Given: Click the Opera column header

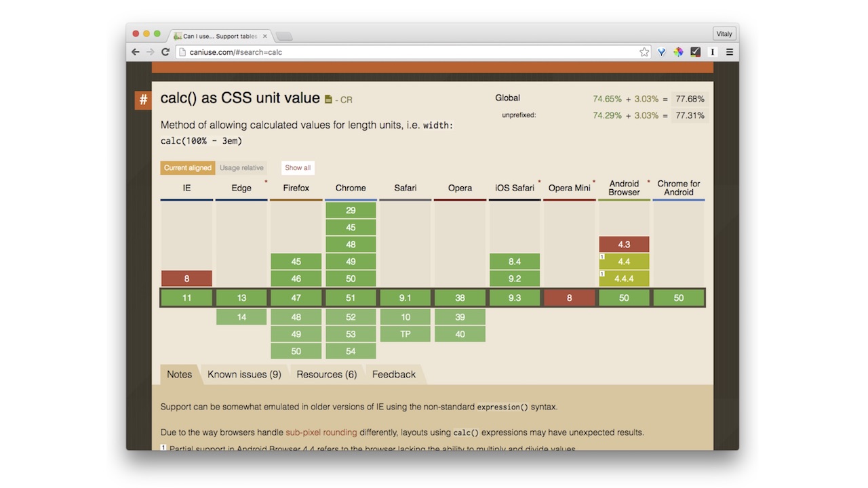Looking at the screenshot, I should pyautogui.click(x=460, y=188).
